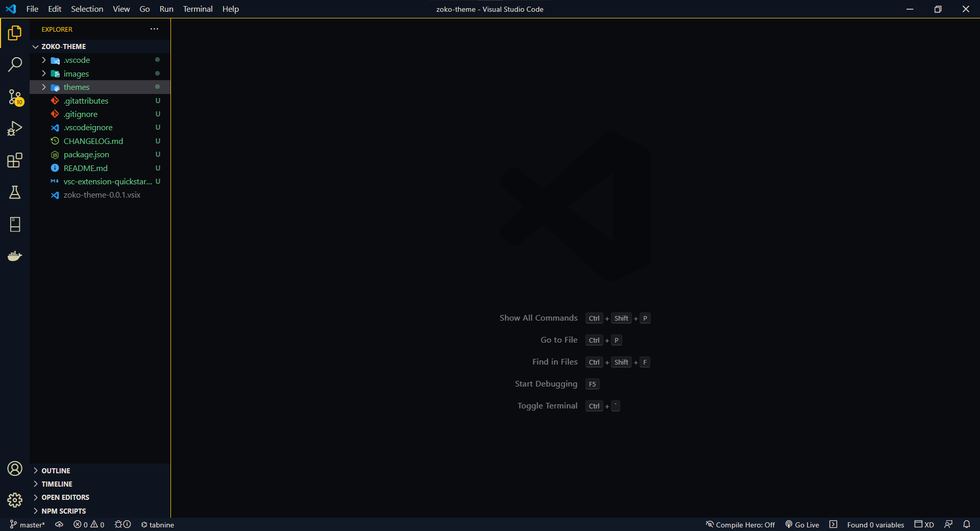Screen dimensions: 980x531
Task: Open the Terminal menu
Action: pos(198,9)
